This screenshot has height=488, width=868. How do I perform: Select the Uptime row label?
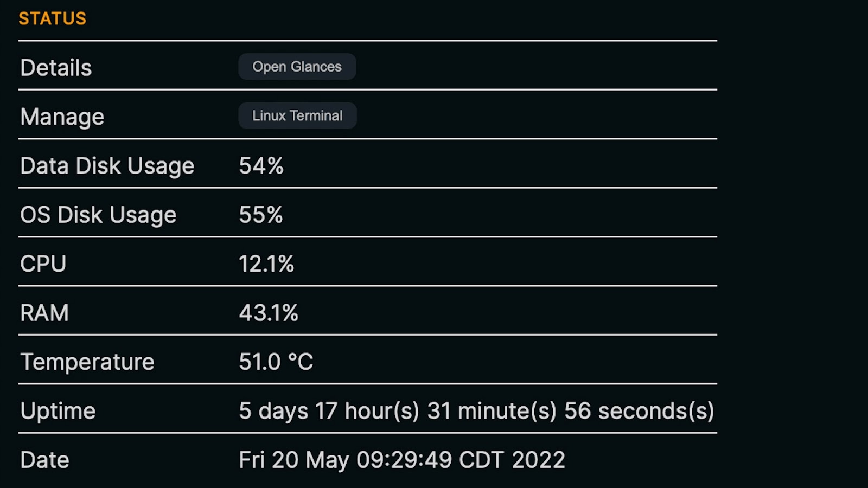(58, 411)
